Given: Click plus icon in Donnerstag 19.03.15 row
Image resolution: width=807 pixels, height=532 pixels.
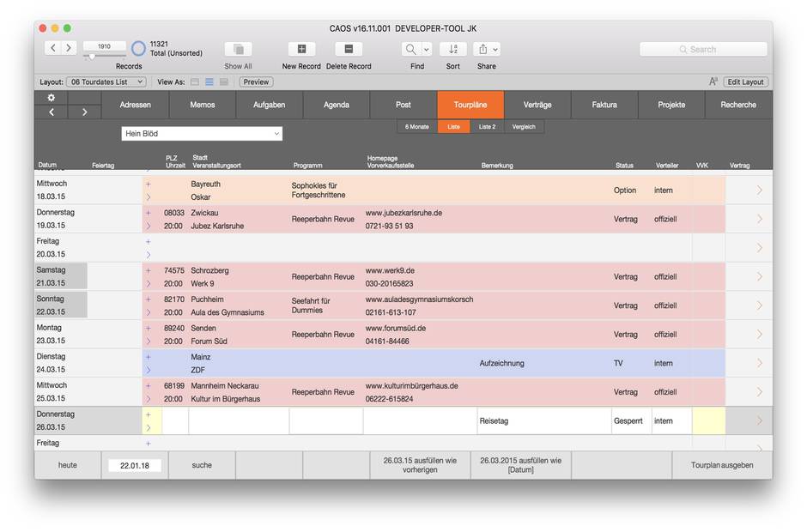Looking at the screenshot, I should (x=149, y=213).
